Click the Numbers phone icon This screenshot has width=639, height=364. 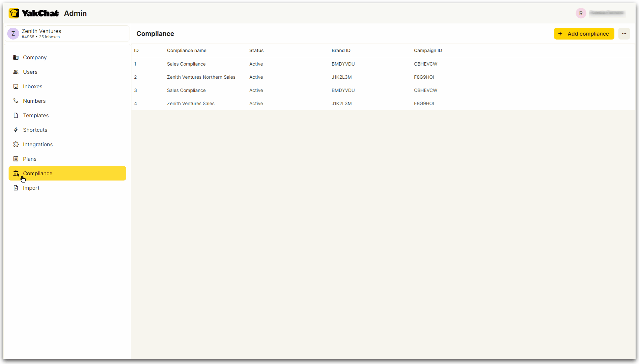16,101
